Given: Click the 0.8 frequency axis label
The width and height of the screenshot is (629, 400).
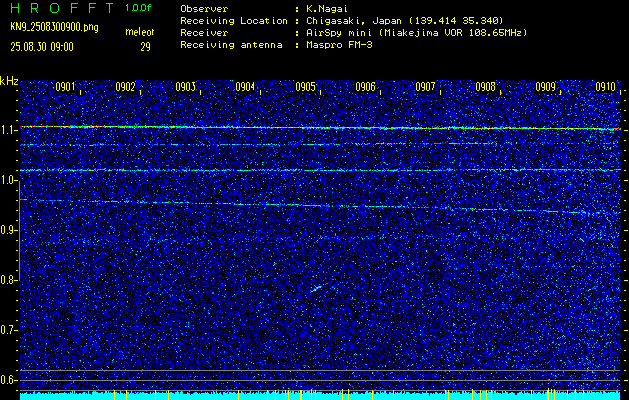Looking at the screenshot, I should point(7,280).
